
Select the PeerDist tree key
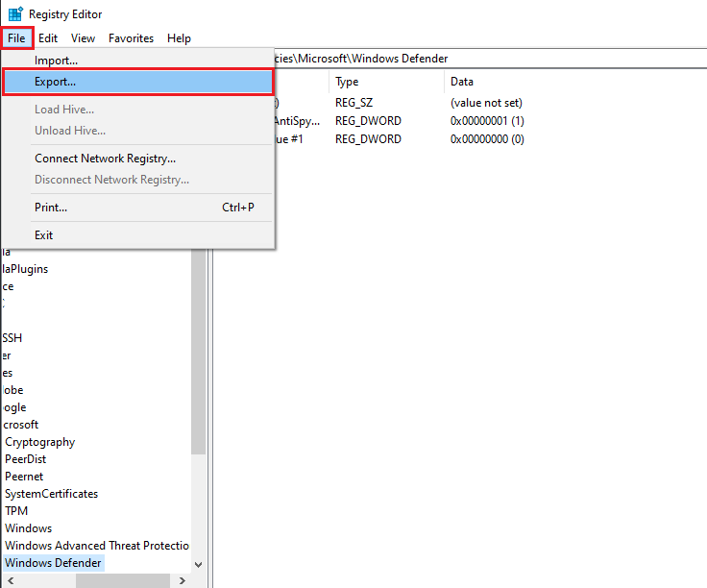pos(26,459)
